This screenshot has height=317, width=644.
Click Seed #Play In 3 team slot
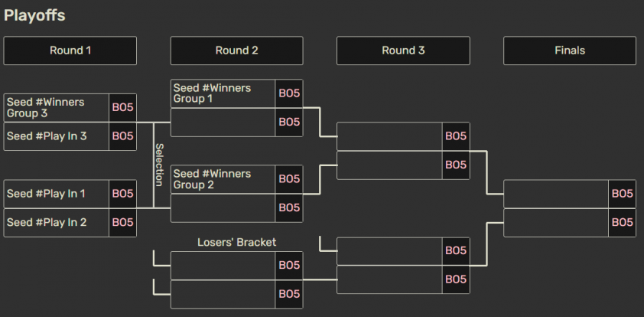coord(57,136)
